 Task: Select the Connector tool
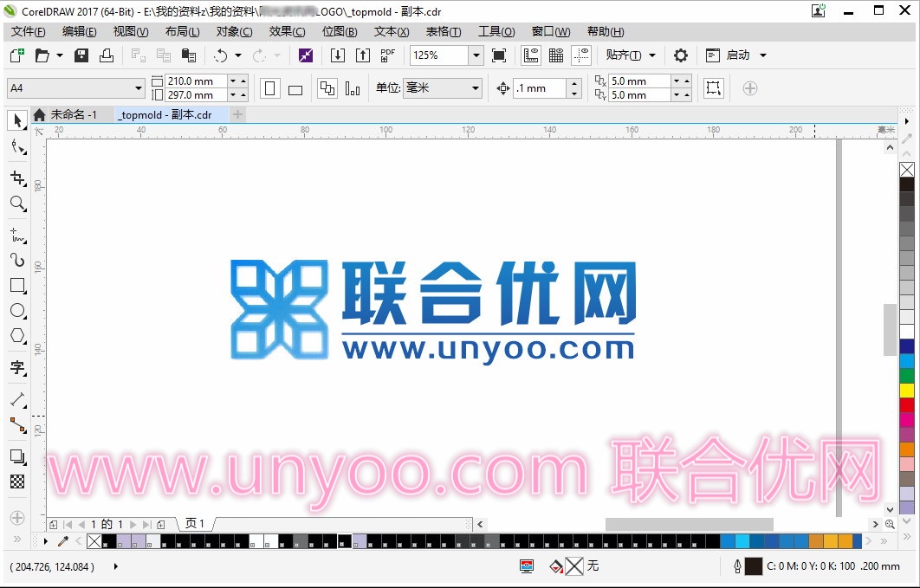17,425
